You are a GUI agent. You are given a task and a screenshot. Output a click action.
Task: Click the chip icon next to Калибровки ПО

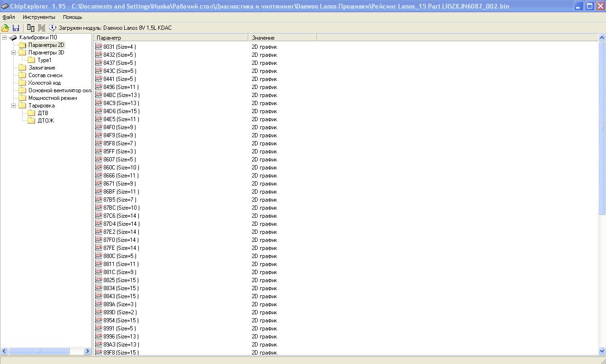(13, 37)
